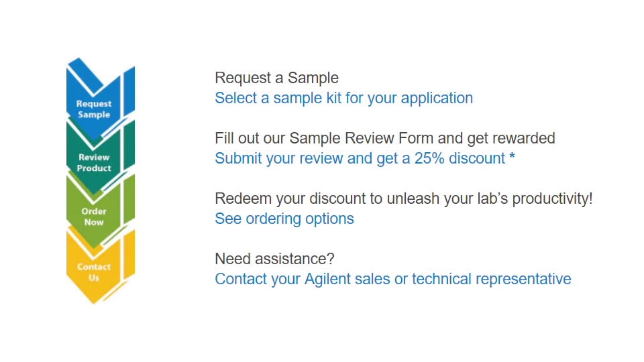Click the yellow Contact Us arrow
644x362 pixels.
tap(94, 271)
